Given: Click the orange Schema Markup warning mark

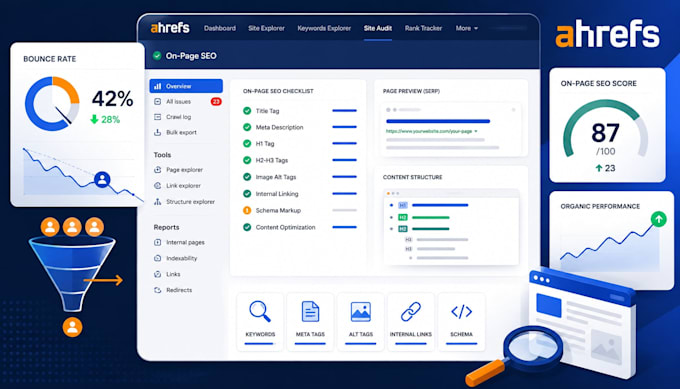Looking at the screenshot, I should click(247, 210).
